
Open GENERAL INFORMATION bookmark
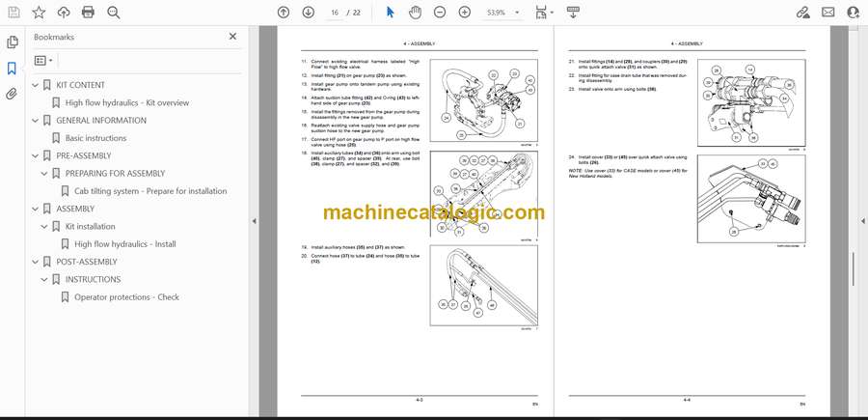(101, 121)
